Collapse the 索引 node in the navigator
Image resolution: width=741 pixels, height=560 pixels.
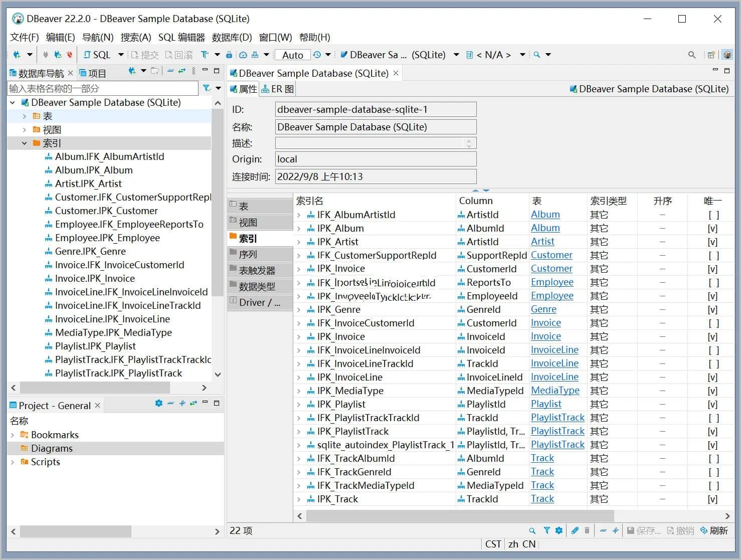point(24,143)
